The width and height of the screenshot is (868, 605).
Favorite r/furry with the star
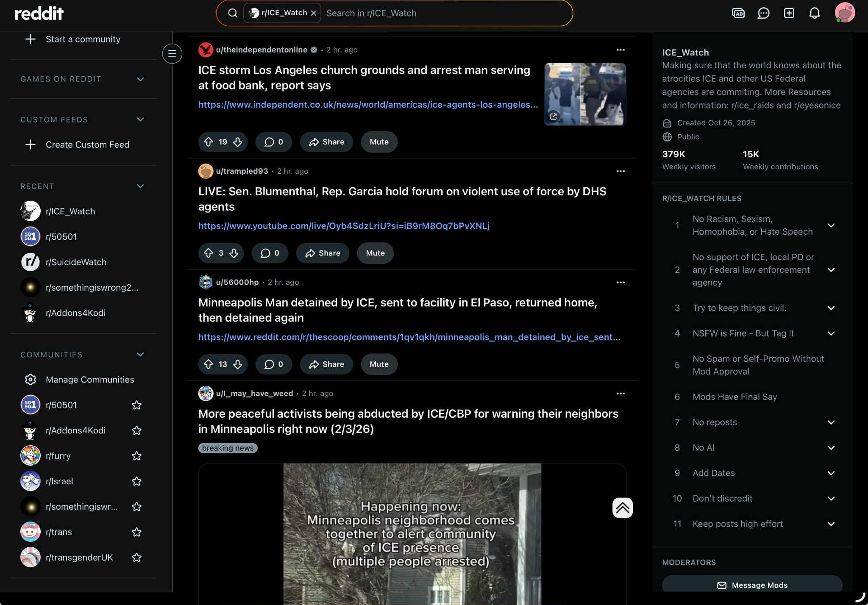tap(136, 456)
